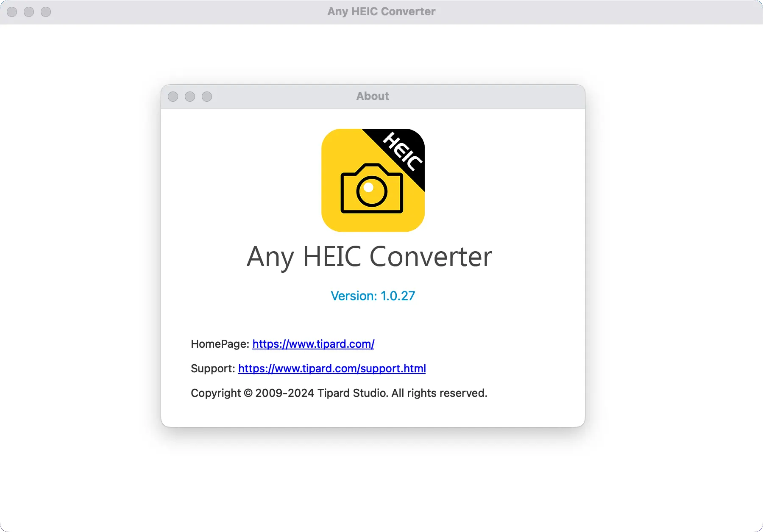
Task: Click the Copyright Tipard Studio notice
Action: point(339,393)
